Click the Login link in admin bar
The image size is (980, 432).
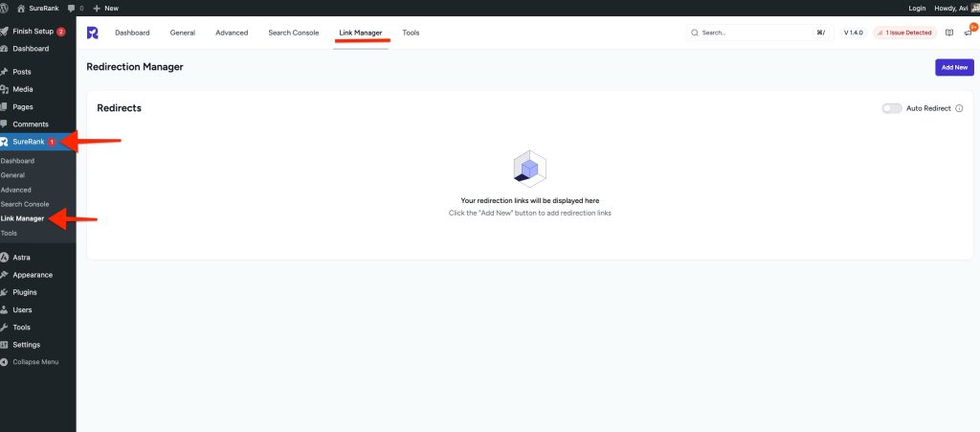[x=917, y=8]
